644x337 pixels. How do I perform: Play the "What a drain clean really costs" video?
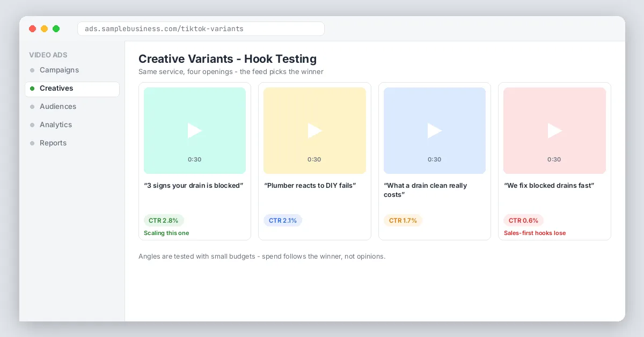point(435,130)
